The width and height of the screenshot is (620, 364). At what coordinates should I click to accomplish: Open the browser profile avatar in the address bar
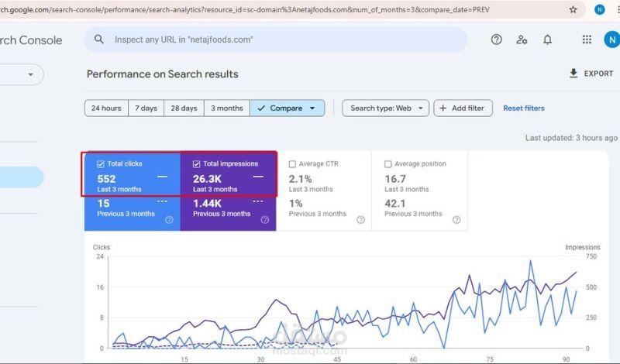click(x=599, y=9)
